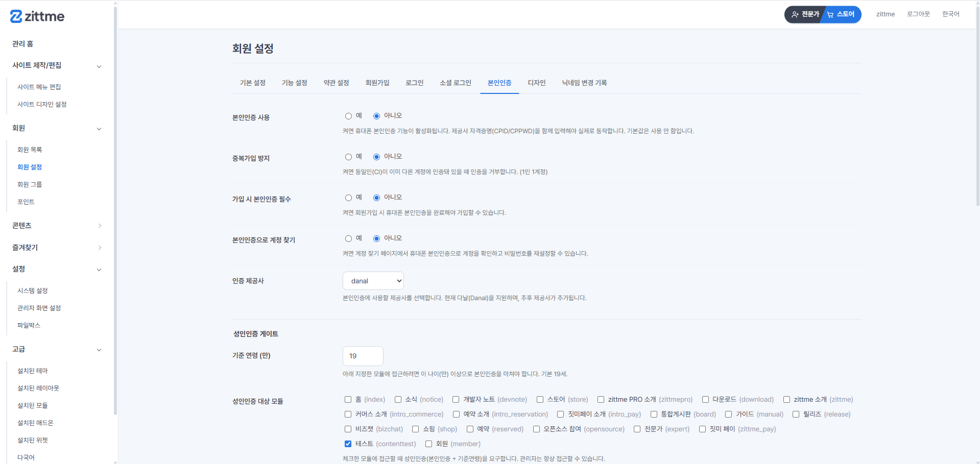Select the 본인인증 tab
Viewport: 980px width, 464px height.
[499, 83]
